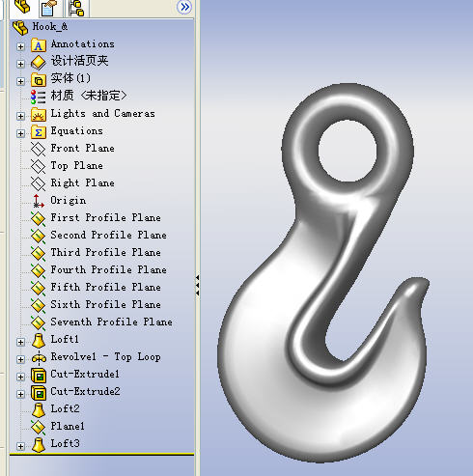Click the Top Plane icon
The height and width of the screenshot is (476, 473).
39,167
